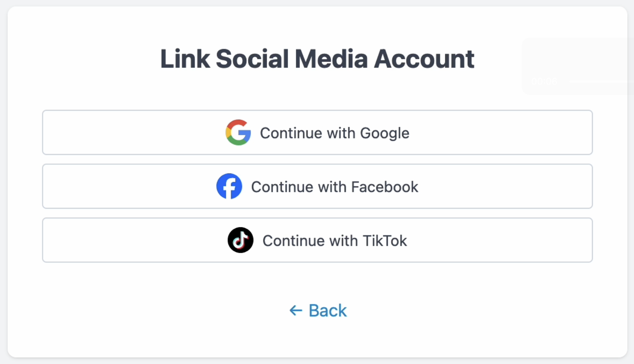Click the left arrow beside Back
The height and width of the screenshot is (364, 634).
click(x=296, y=311)
